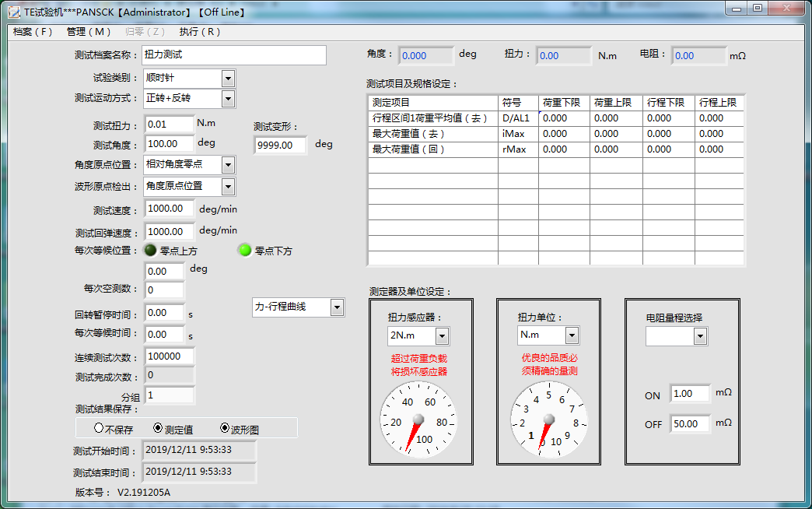This screenshot has width=812, height=509.
Task: Choose the 测定值 save option
Action: (158, 428)
